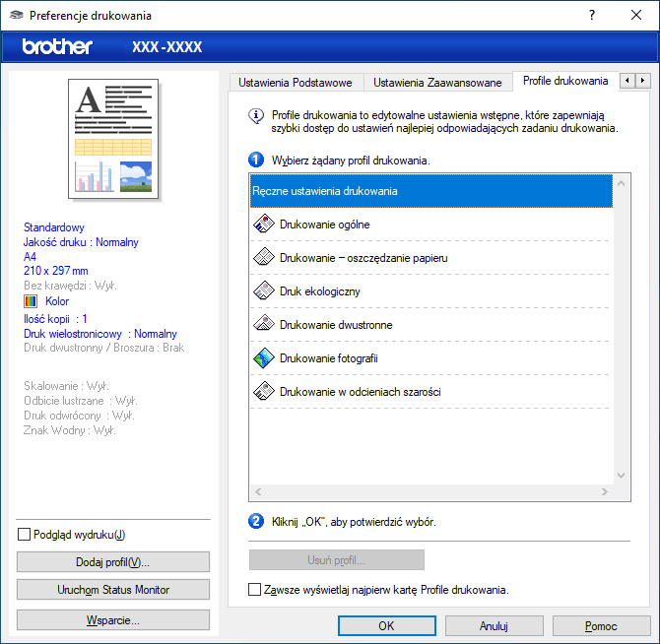Click Bez krawędzi : Wył. text
This screenshot has height=644, width=660.
tap(70, 286)
